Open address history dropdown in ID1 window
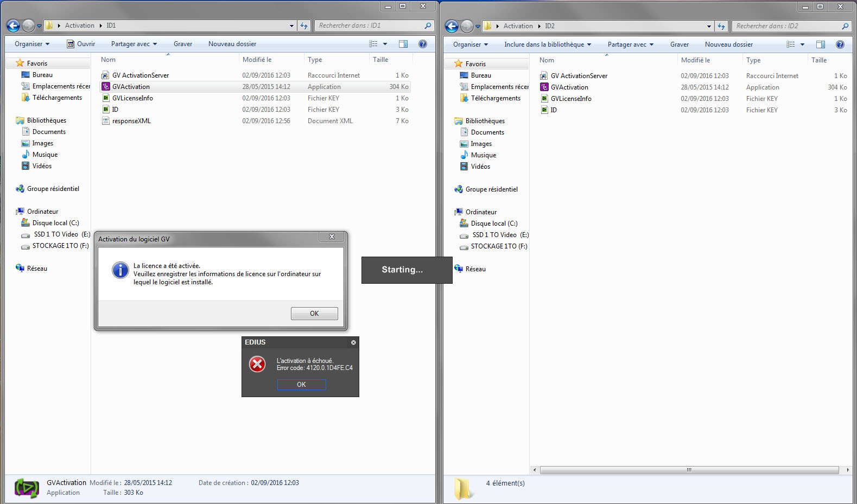 tap(291, 25)
